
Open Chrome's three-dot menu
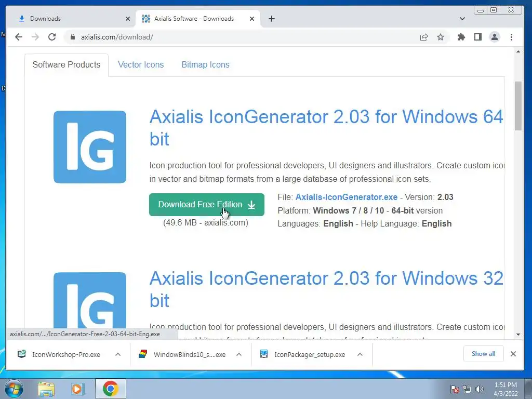click(x=511, y=37)
